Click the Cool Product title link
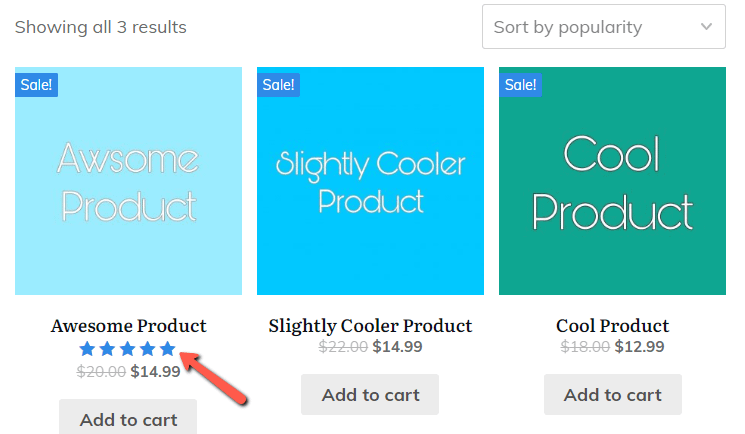 click(612, 326)
